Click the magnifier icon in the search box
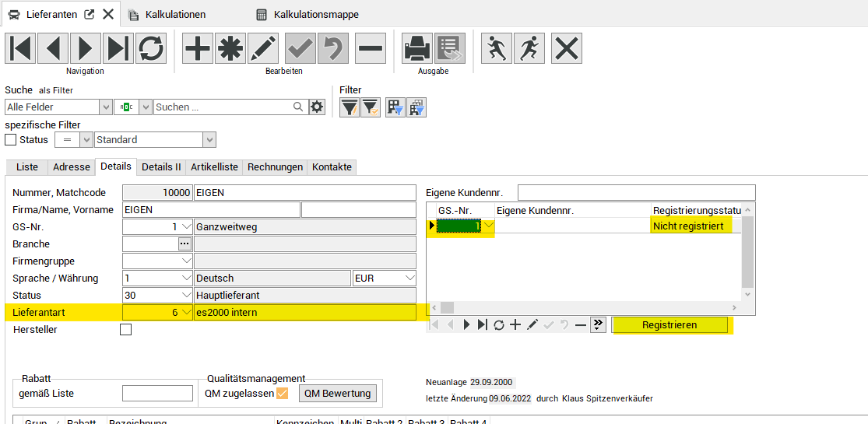Image resolution: width=868 pixels, height=424 pixels. [x=298, y=107]
